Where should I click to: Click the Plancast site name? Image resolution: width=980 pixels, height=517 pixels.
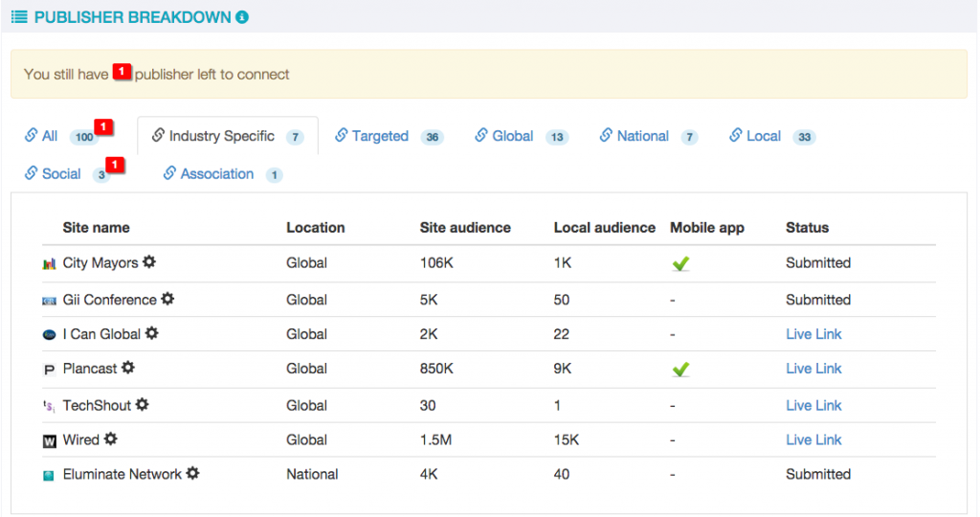click(89, 369)
